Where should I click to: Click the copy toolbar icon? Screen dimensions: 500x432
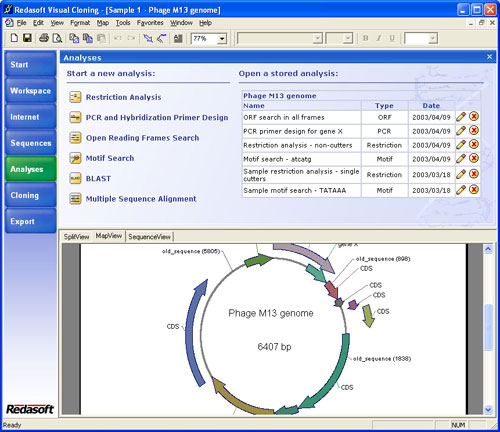(88, 38)
